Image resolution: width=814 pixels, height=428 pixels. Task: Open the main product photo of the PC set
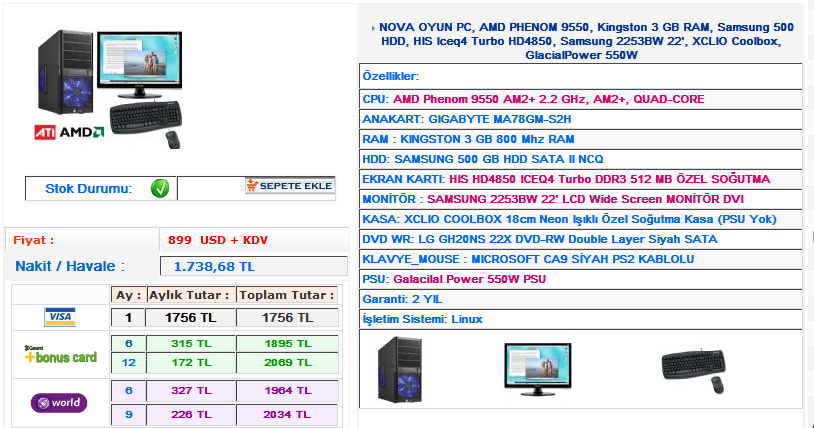point(110,89)
